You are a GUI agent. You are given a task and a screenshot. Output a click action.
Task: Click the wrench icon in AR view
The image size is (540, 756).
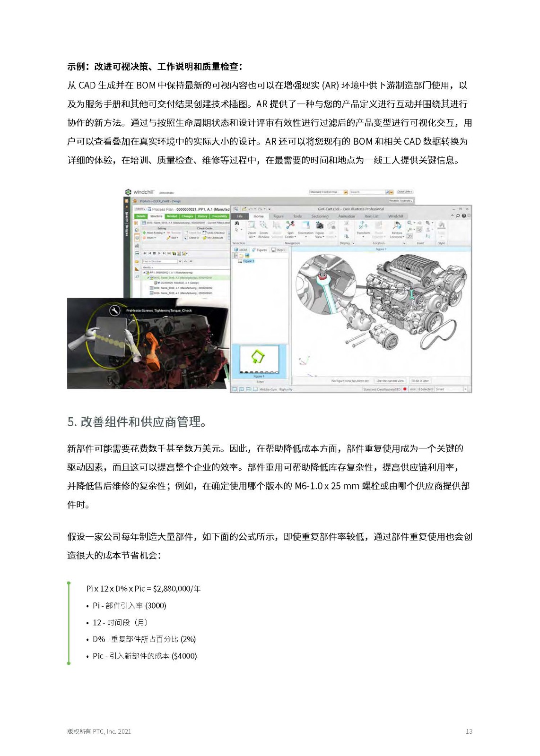(x=114, y=310)
